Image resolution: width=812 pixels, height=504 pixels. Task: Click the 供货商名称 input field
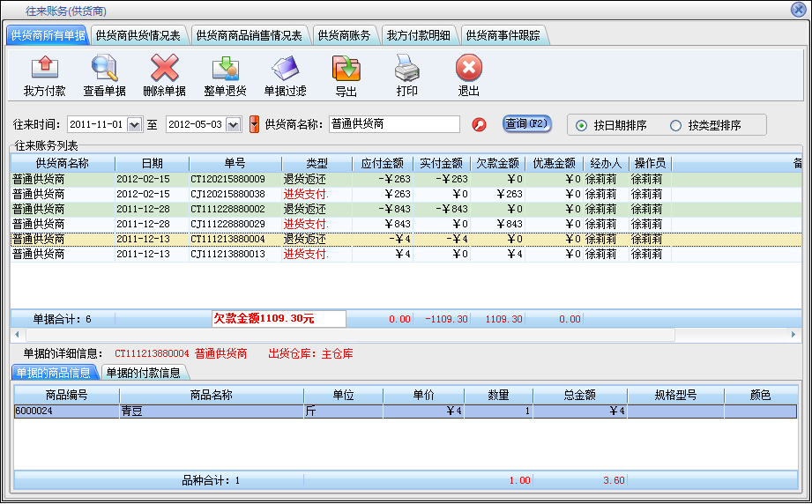pos(394,124)
